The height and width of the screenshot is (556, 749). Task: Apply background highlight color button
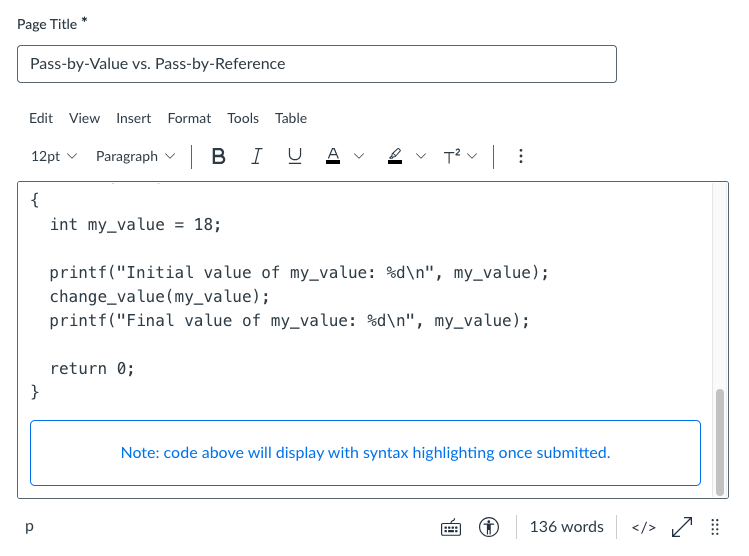pyautogui.click(x=395, y=156)
